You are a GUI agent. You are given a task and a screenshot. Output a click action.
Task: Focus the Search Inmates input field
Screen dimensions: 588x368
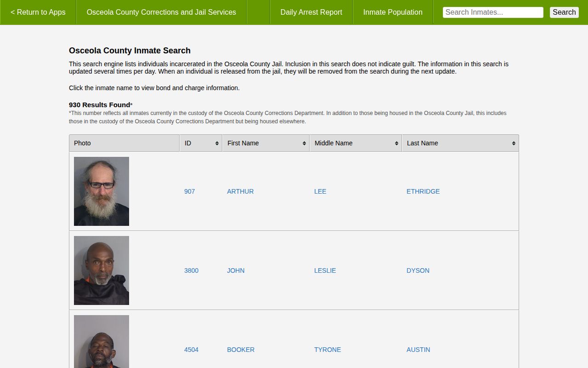pos(493,12)
